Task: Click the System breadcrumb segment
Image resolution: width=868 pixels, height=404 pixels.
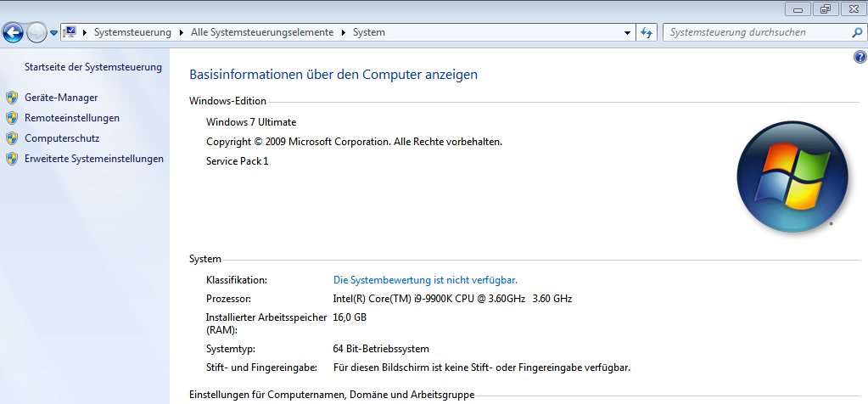Action: click(x=369, y=32)
